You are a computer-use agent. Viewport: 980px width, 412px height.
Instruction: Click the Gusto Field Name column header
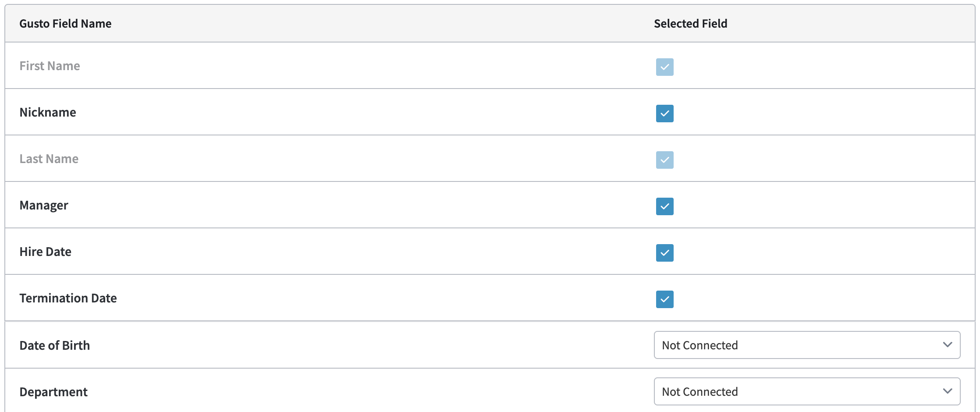(x=65, y=24)
